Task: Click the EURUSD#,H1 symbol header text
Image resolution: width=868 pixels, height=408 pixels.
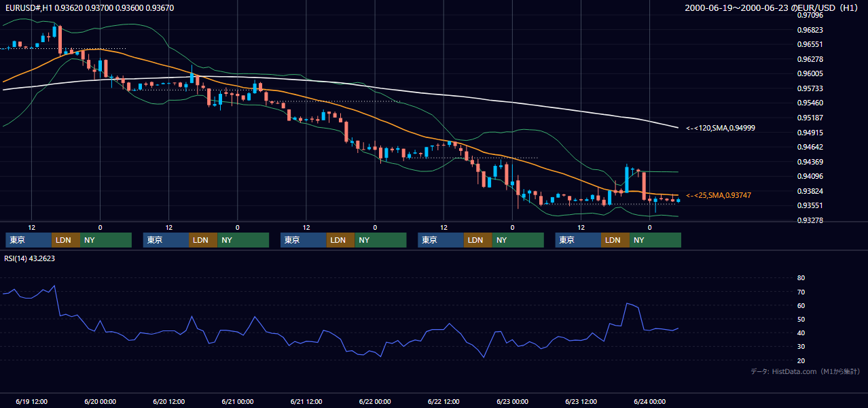Action: point(88,8)
